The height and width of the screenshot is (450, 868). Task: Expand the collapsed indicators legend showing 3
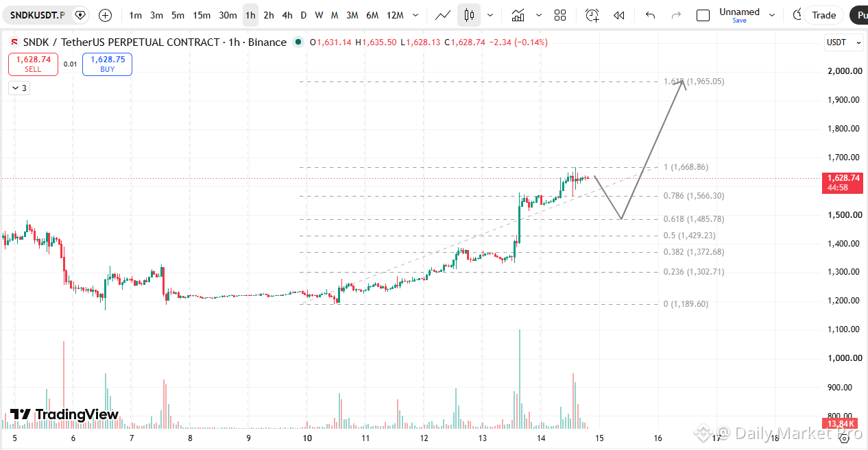[x=19, y=88]
